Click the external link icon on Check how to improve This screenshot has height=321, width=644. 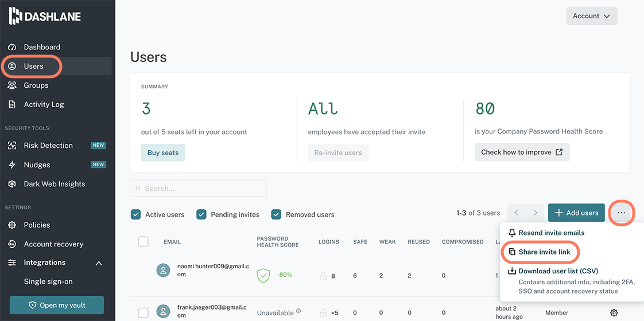tap(559, 152)
